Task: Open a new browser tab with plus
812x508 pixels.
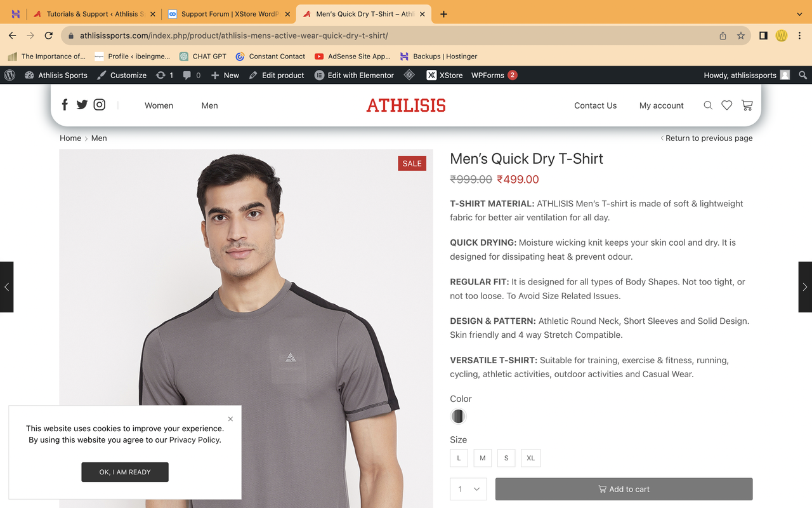Action: pos(443,14)
